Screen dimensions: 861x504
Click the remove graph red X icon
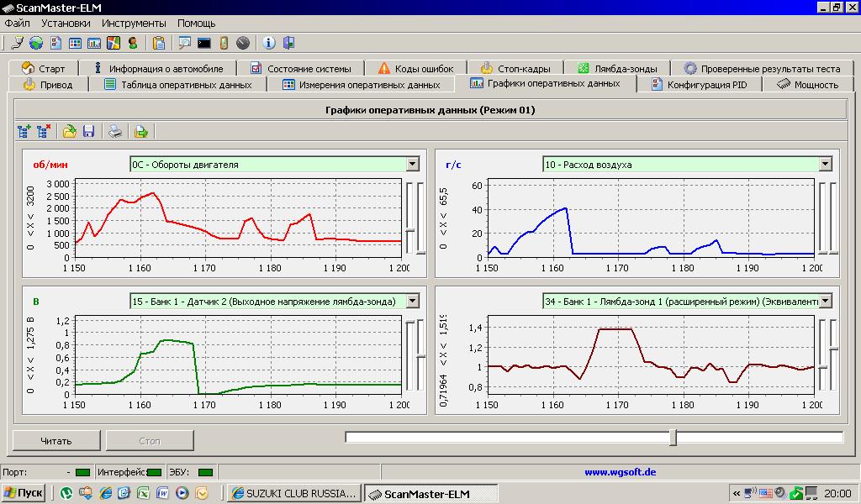pyautogui.click(x=44, y=131)
